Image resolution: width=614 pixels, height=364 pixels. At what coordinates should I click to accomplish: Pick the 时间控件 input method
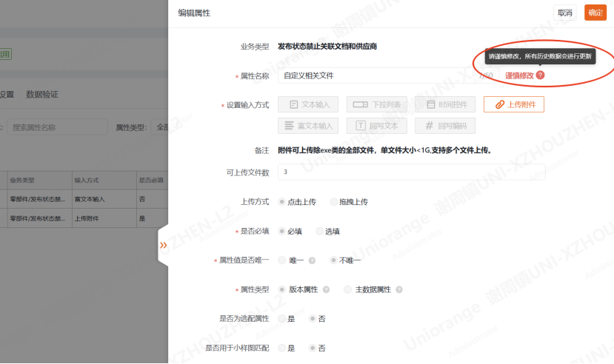(x=445, y=104)
